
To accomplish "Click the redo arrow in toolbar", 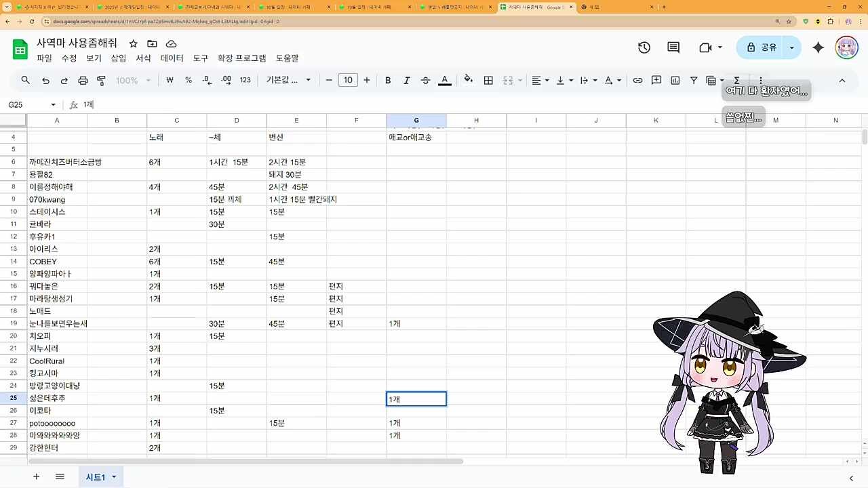I will 64,80.
